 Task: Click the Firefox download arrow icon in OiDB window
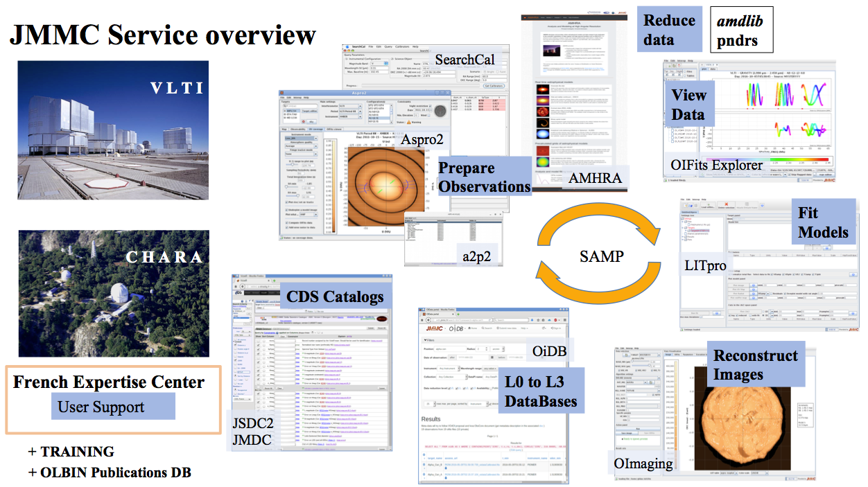pyautogui.click(x=532, y=320)
